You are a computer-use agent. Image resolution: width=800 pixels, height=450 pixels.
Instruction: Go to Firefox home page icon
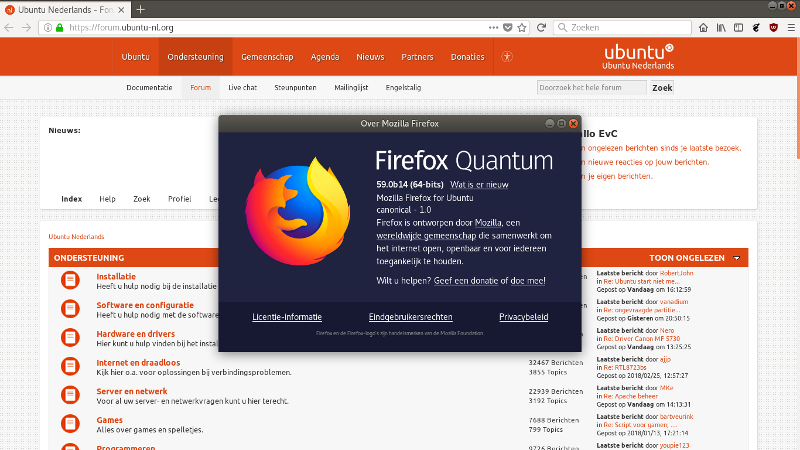click(x=704, y=28)
